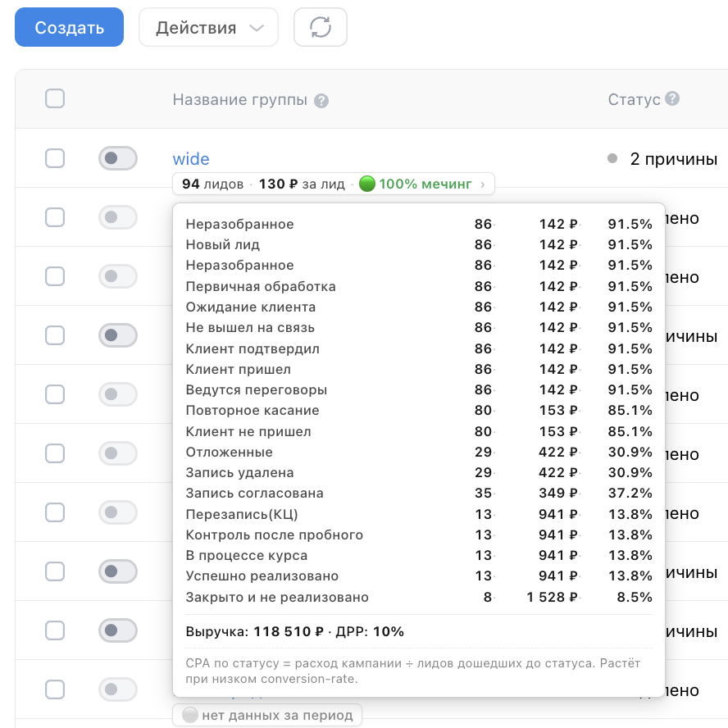
Task: Tick the select-all checkbox in table header
Action: tap(55, 98)
